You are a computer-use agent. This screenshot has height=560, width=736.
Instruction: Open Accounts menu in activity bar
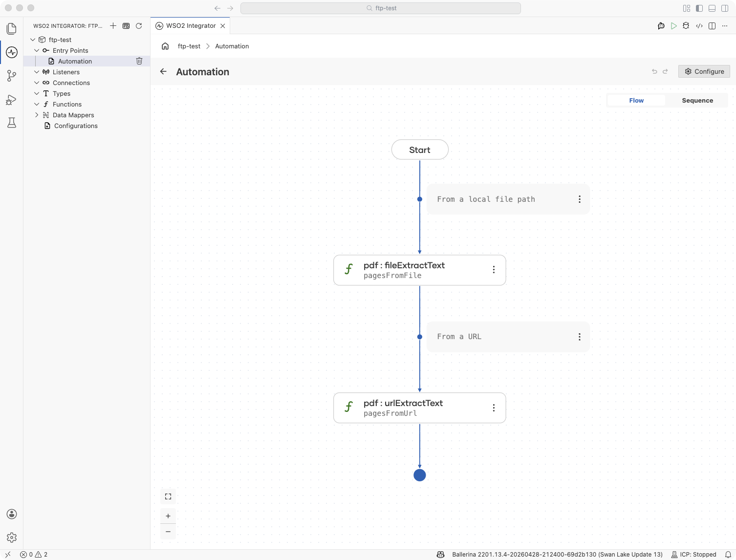point(12,514)
